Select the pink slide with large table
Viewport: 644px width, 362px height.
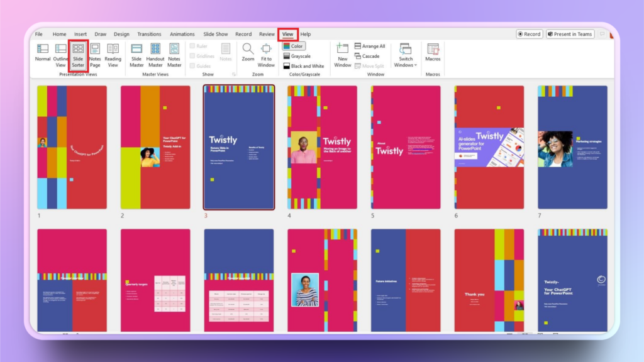click(238, 280)
